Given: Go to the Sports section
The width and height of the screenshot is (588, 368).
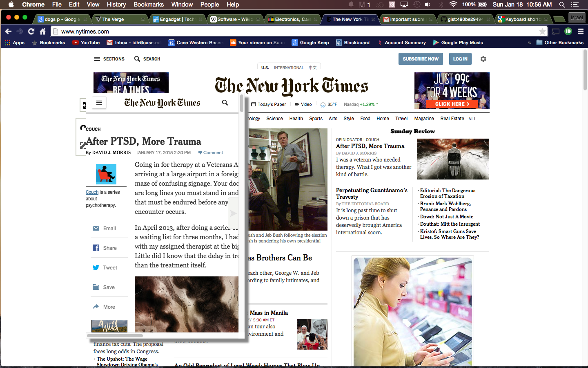Looking at the screenshot, I should pos(316,119).
